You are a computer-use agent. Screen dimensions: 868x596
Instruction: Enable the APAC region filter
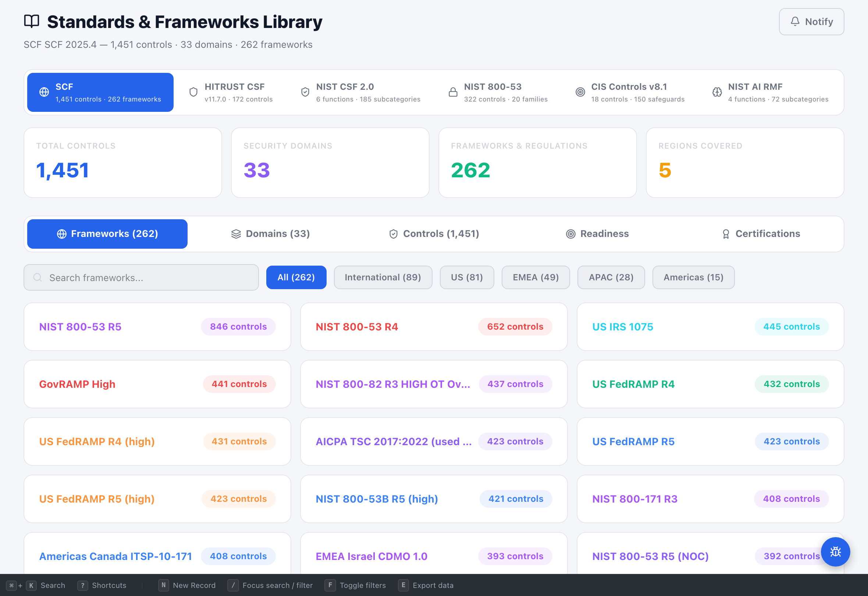611,277
